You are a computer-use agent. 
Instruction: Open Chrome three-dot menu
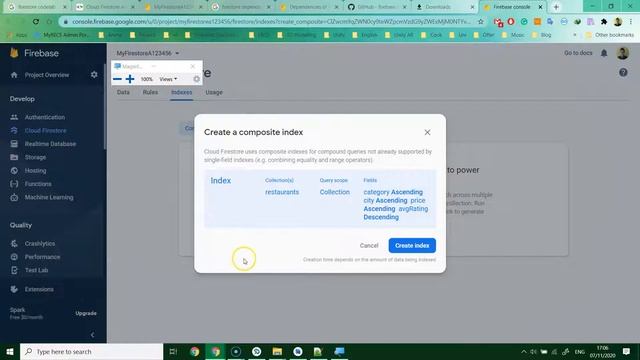(631, 22)
